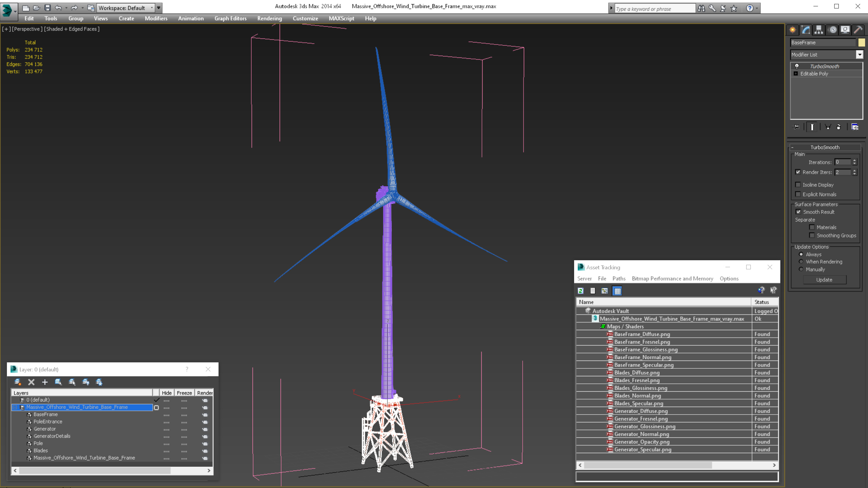Viewport: 868px width, 488px height.
Task: Select the Always update option
Action: (801, 254)
